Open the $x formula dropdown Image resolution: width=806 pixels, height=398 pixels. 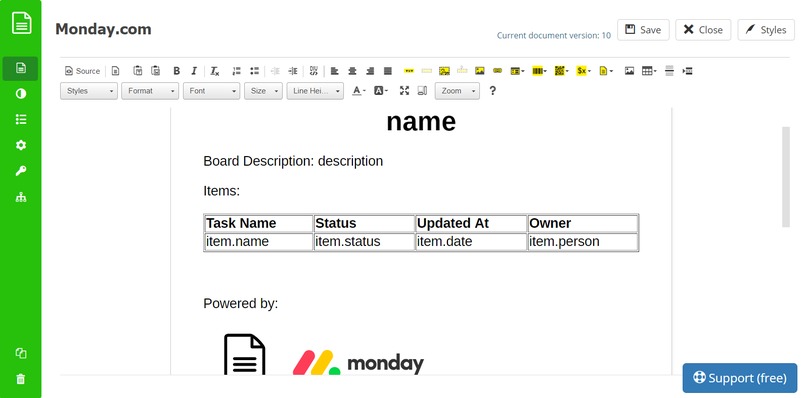(x=584, y=71)
